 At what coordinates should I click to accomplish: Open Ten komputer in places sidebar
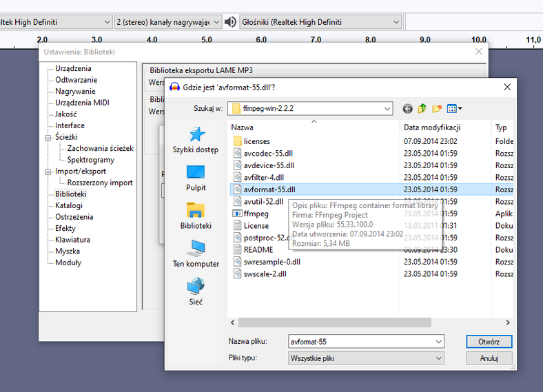pos(196,253)
